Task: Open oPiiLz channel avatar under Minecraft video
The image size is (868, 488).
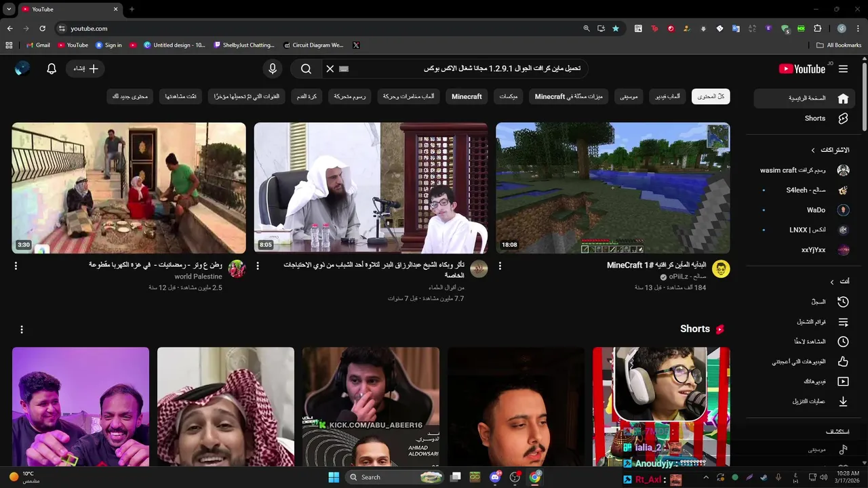Action: 721,269
